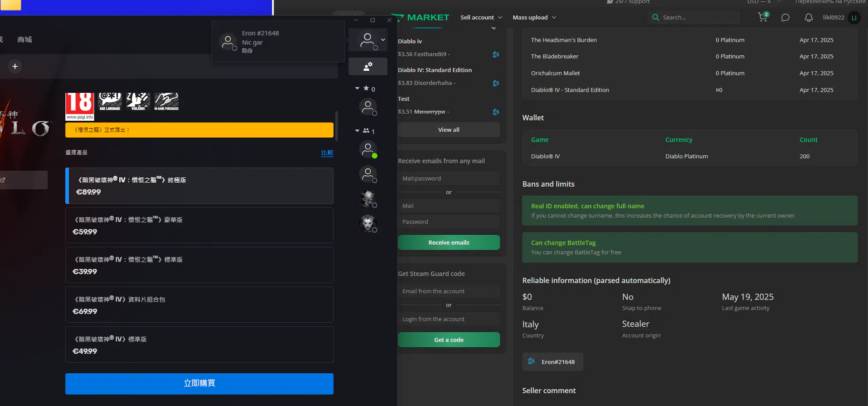Click the In-Game Purchases descriptor icon
Viewport: 868px width, 406px height.
point(167,102)
